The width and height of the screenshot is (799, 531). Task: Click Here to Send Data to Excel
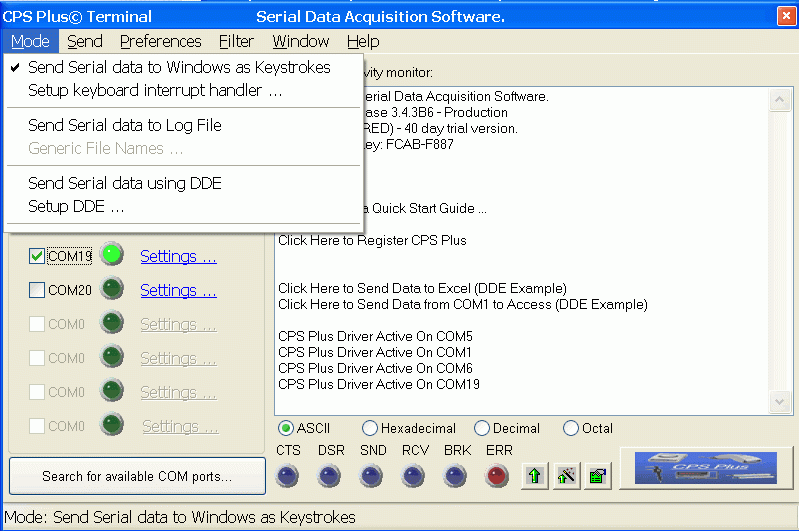pos(422,288)
